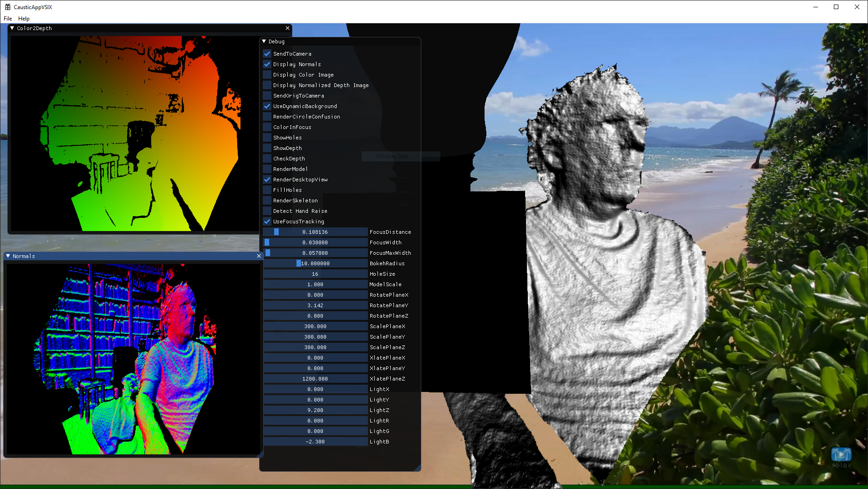Viewport: 868px width, 489px height.
Task: Enable ShowDepth option
Action: click(x=267, y=148)
